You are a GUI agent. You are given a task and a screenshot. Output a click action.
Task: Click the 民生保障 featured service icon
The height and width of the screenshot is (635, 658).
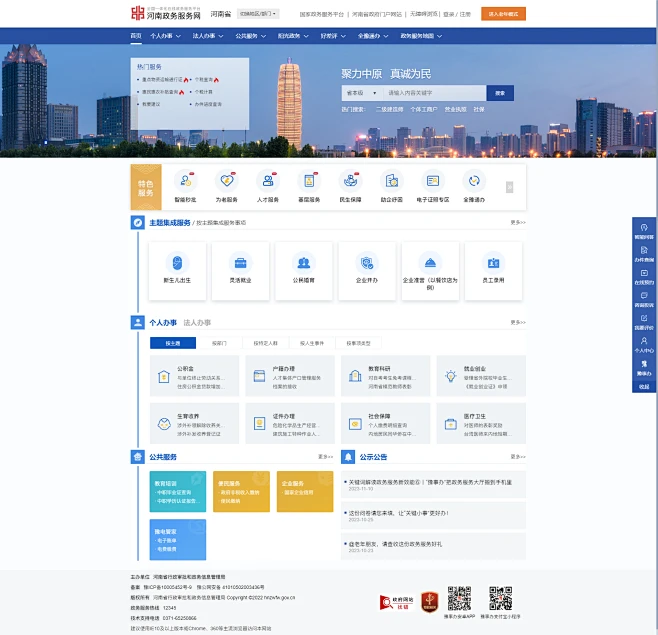click(x=350, y=181)
